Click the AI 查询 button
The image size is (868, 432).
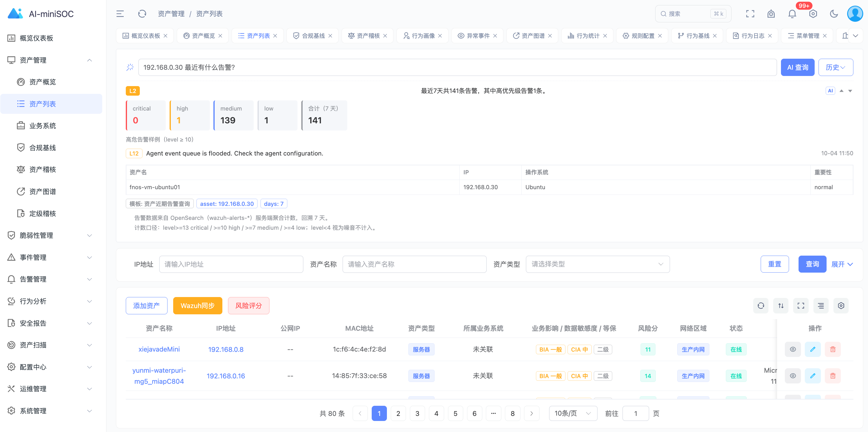[797, 67]
